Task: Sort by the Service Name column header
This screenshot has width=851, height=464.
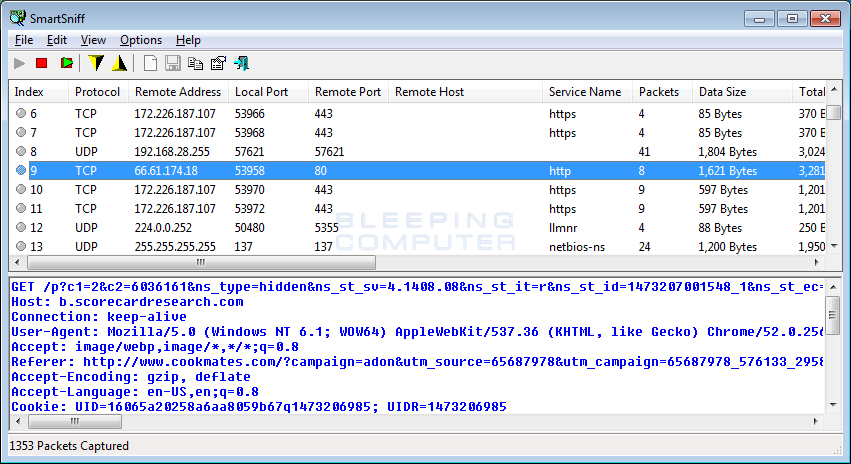Action: (x=587, y=92)
